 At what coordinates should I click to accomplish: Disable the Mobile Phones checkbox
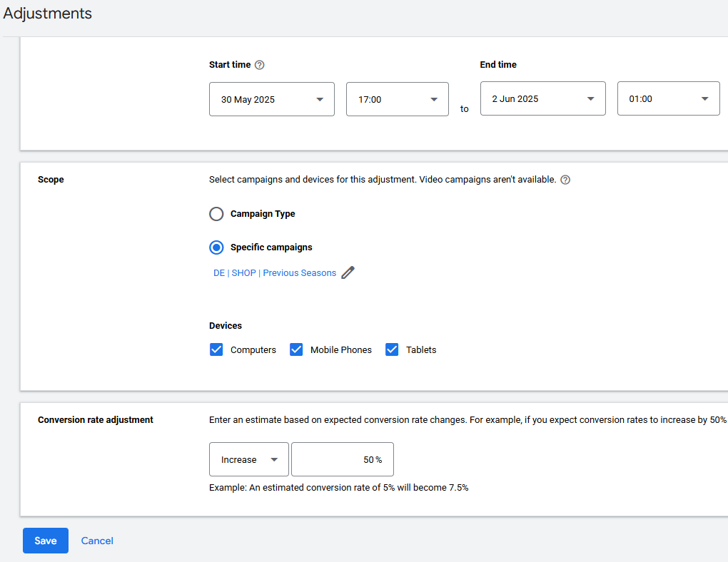pos(296,349)
